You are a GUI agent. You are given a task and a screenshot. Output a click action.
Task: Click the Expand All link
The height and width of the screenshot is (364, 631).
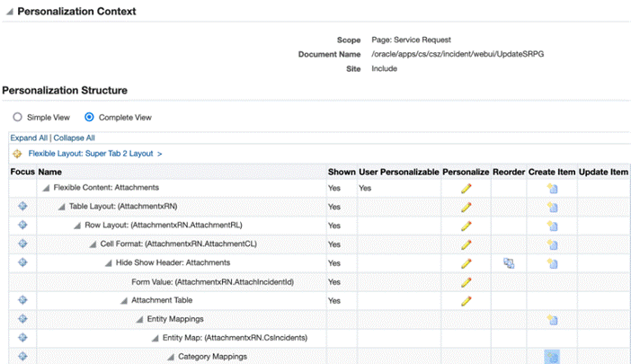[x=29, y=138]
